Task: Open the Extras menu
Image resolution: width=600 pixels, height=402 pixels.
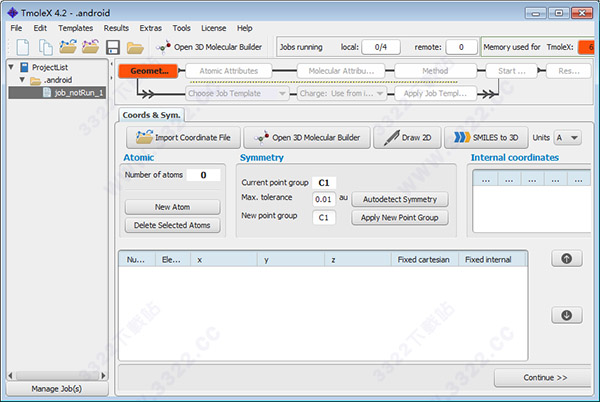Action: click(150, 28)
